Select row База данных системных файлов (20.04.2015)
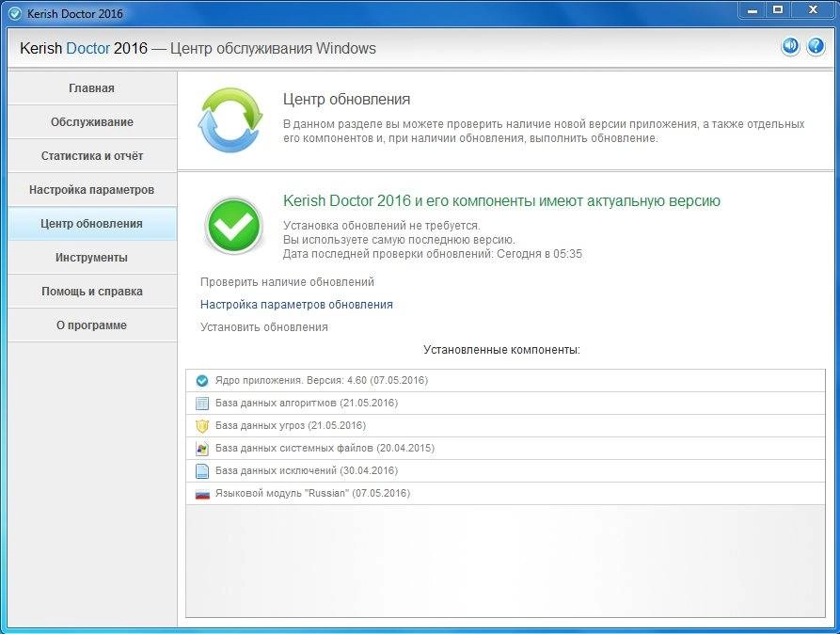 click(x=505, y=448)
